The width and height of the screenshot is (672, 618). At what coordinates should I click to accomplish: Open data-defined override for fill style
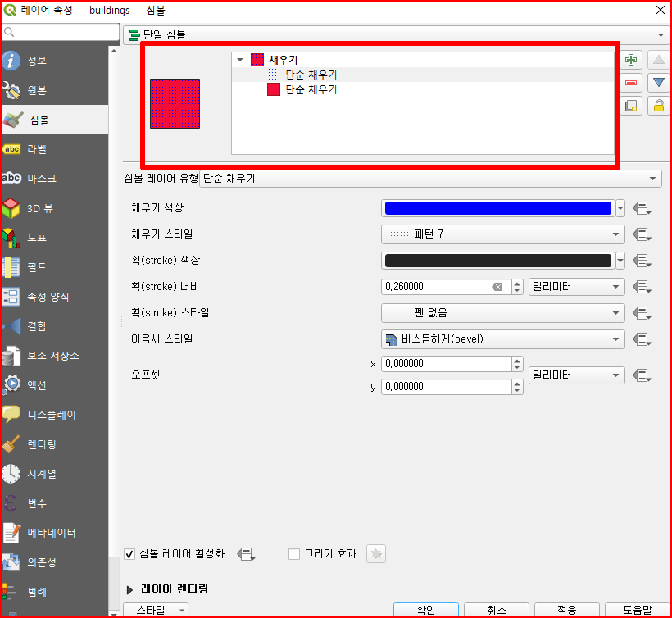(x=642, y=234)
